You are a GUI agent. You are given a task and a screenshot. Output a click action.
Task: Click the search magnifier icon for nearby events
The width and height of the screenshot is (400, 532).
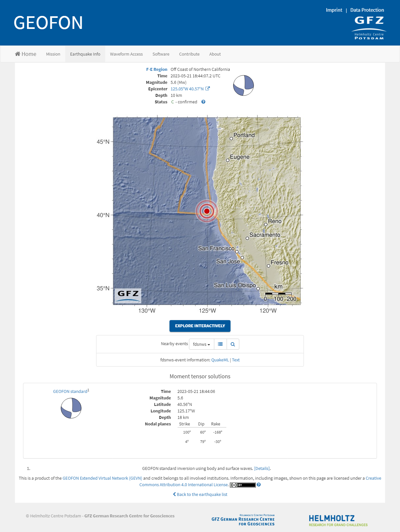pyautogui.click(x=233, y=344)
